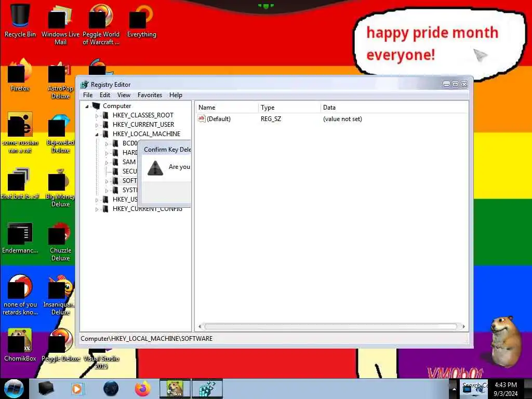The width and height of the screenshot is (532, 399).
Task: Open Bejeweled Deluxe desktop icon
Action: (x=60, y=134)
